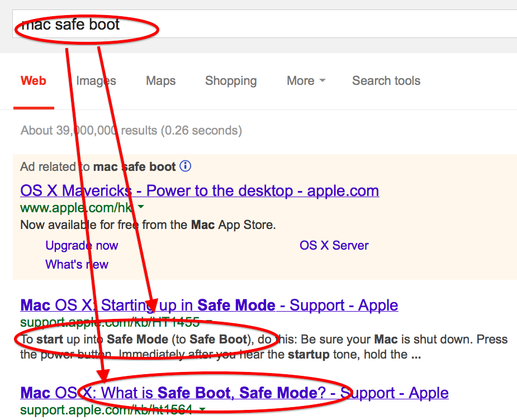The height and width of the screenshot is (420, 517).
Task: Open Starting up in Safe Mode result
Action: (x=209, y=305)
